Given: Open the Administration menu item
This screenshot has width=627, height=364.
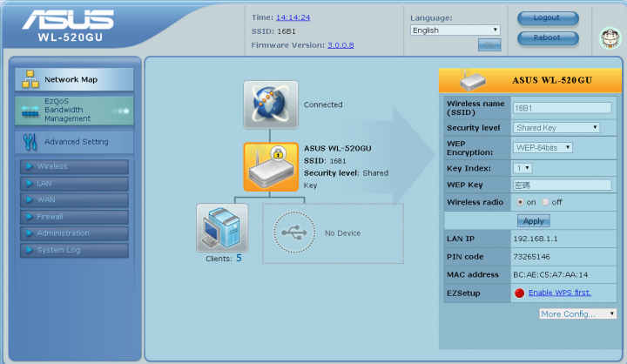Looking at the screenshot, I should coord(74,233).
